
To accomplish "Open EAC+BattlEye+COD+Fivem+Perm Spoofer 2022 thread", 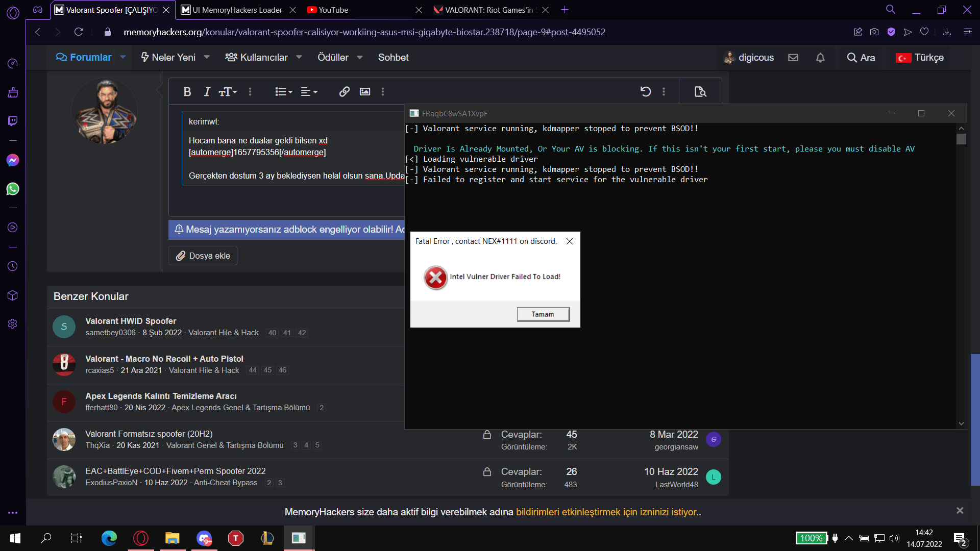I will [x=175, y=471].
